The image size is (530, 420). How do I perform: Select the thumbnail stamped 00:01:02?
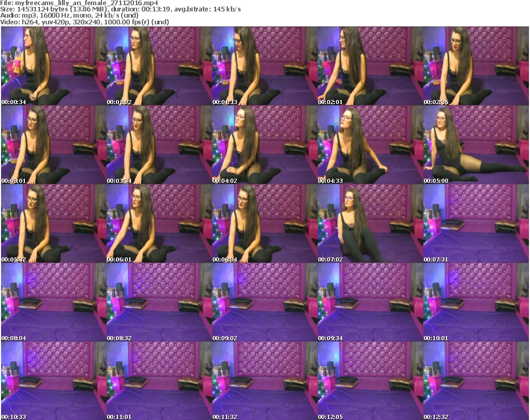coord(159,66)
